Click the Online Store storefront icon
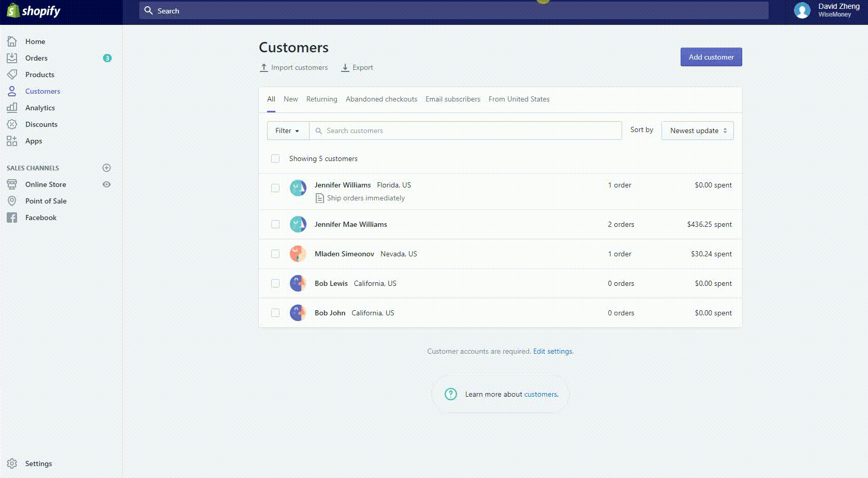Image resolution: width=868 pixels, height=478 pixels. [x=12, y=184]
